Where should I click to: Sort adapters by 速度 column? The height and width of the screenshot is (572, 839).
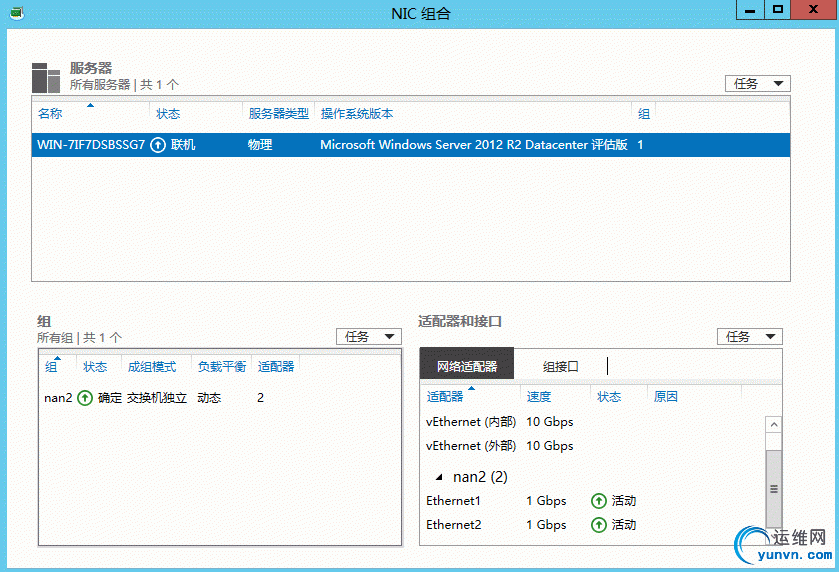coord(539,396)
